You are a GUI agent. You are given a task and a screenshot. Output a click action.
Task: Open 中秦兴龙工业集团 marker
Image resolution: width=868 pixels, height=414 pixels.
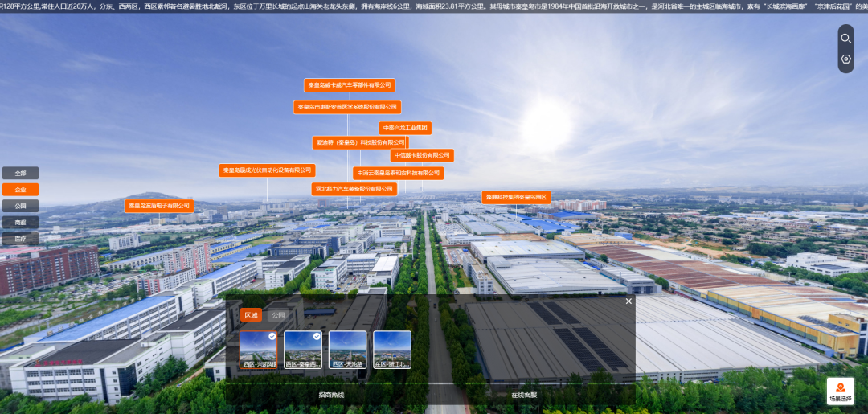pos(405,128)
